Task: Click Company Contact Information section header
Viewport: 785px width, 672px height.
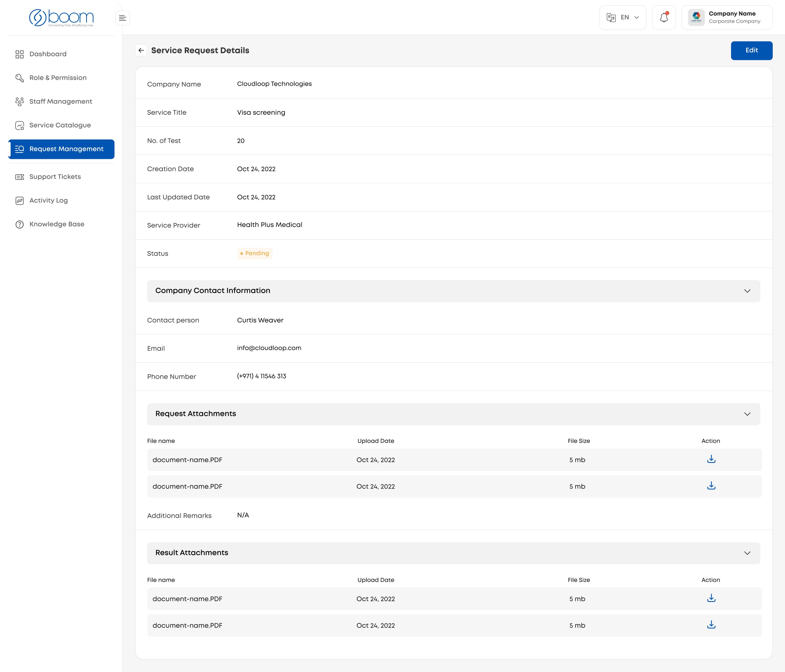Action: coord(454,291)
